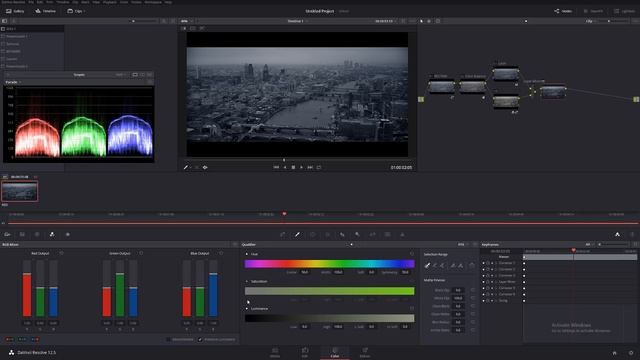
Task: Toggle the OpenFX panel button
Action: [593, 11]
